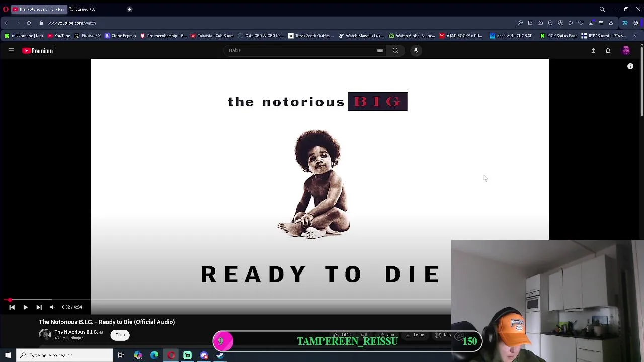This screenshot has height=362, width=644.
Task: Open The Notorious B.I.G. channel avatar
Action: pyautogui.click(x=45, y=335)
